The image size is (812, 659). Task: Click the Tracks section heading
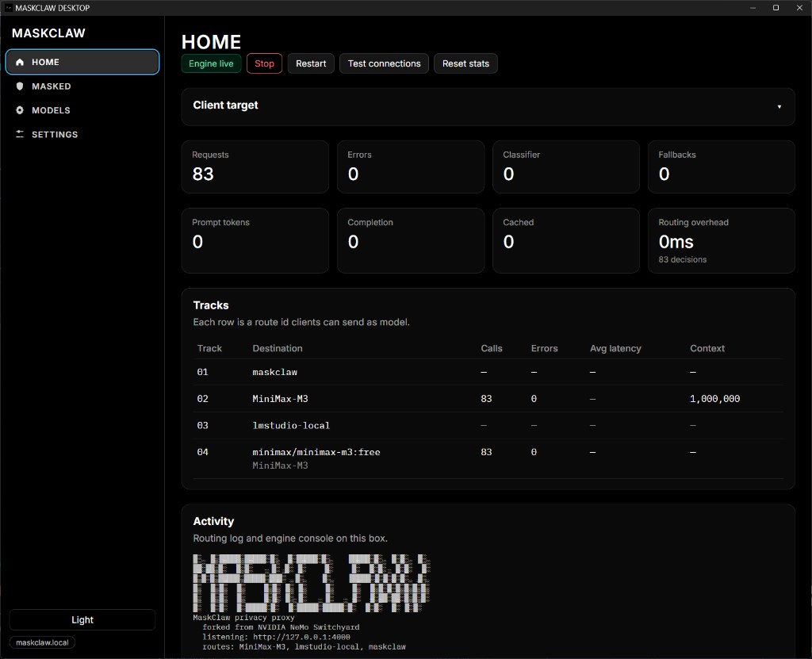click(x=211, y=305)
